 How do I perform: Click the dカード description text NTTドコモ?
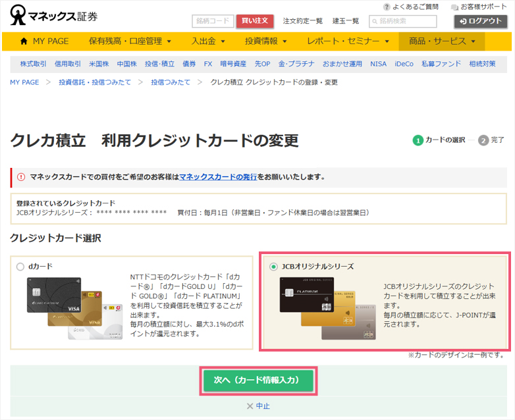(x=187, y=305)
